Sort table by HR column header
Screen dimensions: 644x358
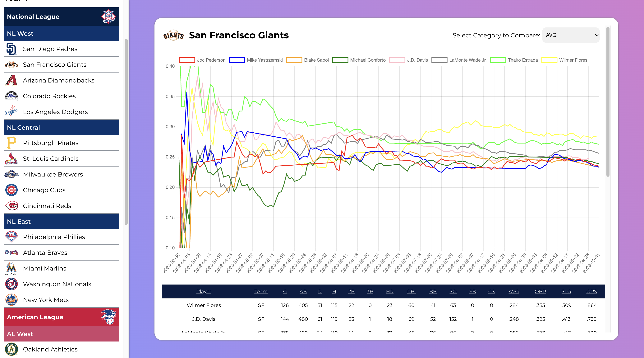(x=389, y=291)
